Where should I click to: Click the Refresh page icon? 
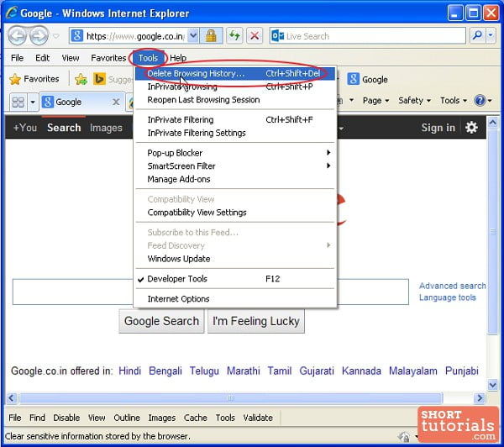pyautogui.click(x=234, y=36)
